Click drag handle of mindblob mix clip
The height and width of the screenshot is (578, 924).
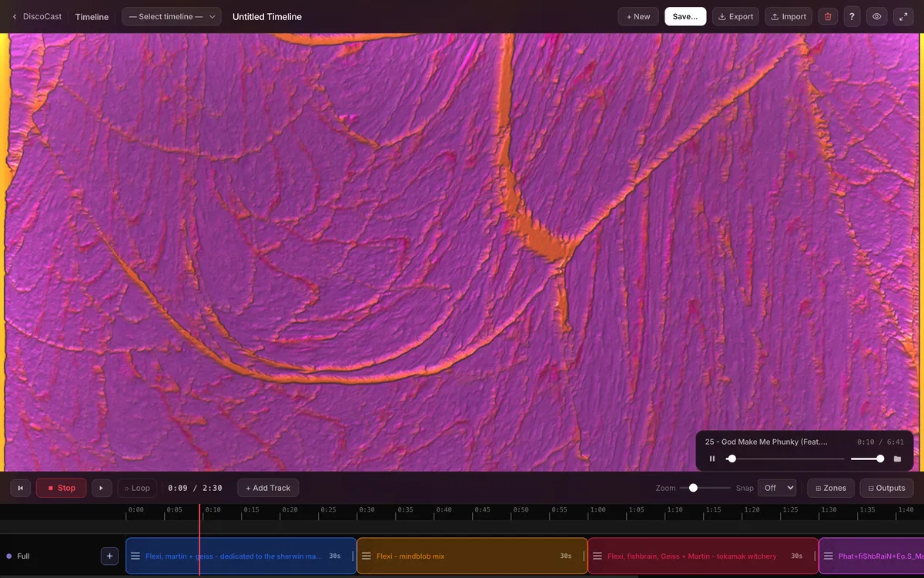coord(367,556)
